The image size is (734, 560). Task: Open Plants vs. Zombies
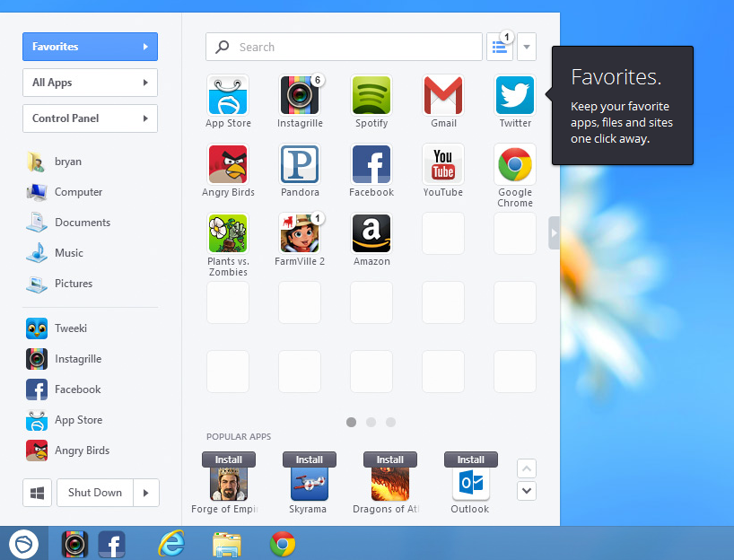point(227,232)
